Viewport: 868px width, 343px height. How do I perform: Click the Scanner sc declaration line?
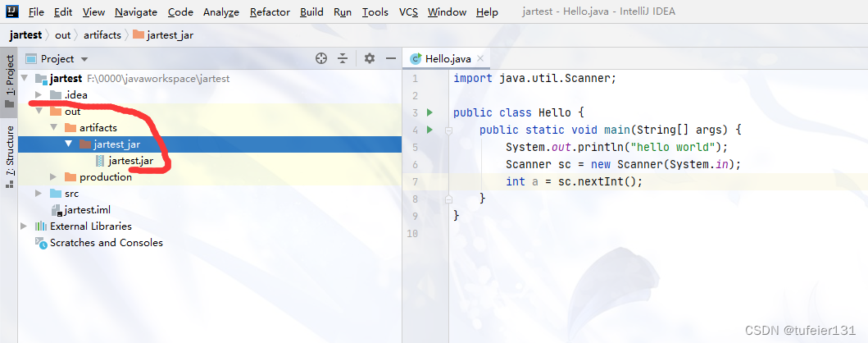click(623, 165)
